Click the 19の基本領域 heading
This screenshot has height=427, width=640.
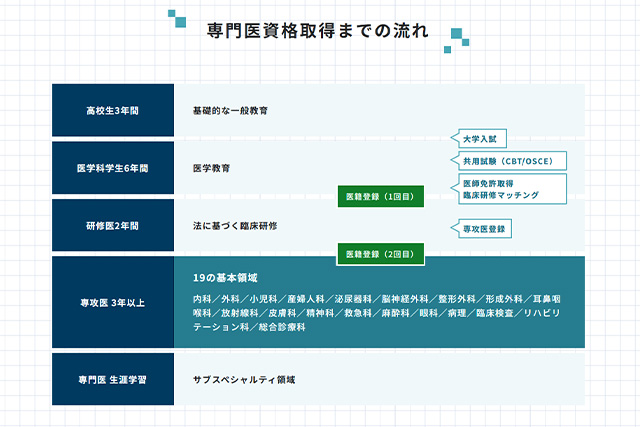(x=230, y=276)
